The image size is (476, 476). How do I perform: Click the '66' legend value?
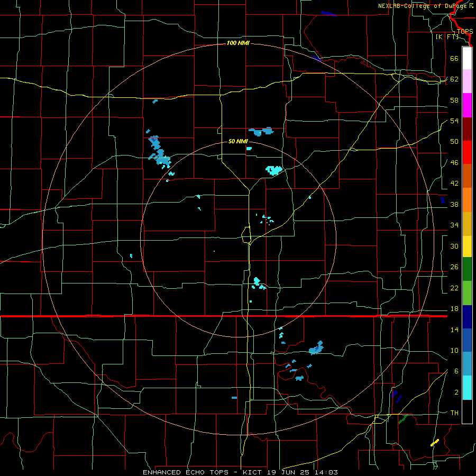(x=454, y=59)
